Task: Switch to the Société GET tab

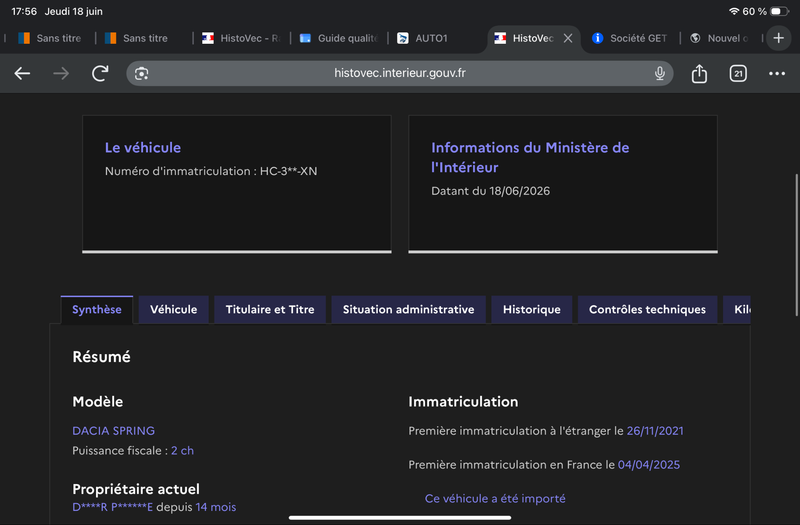Action: click(630, 38)
